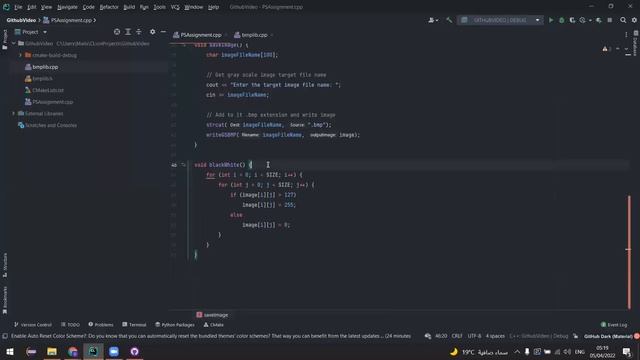Image resolution: width=640 pixels, height=360 pixels.
Task: Expand External Libraries node
Action: coord(14,113)
